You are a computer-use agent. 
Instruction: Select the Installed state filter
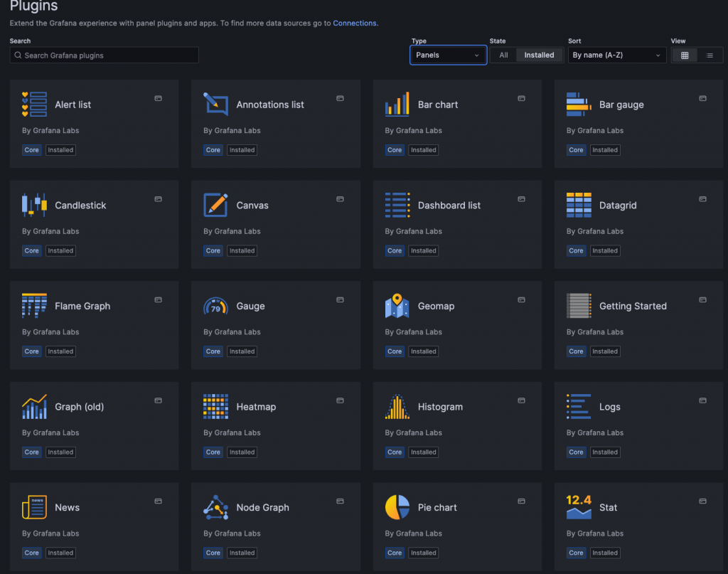pos(539,55)
